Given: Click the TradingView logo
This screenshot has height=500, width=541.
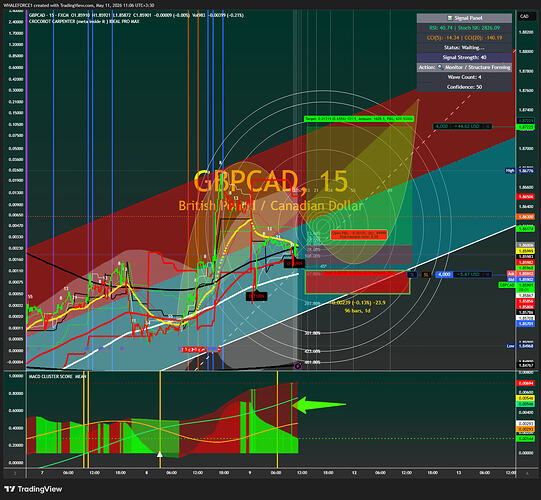Looking at the screenshot, I should click(x=33, y=489).
